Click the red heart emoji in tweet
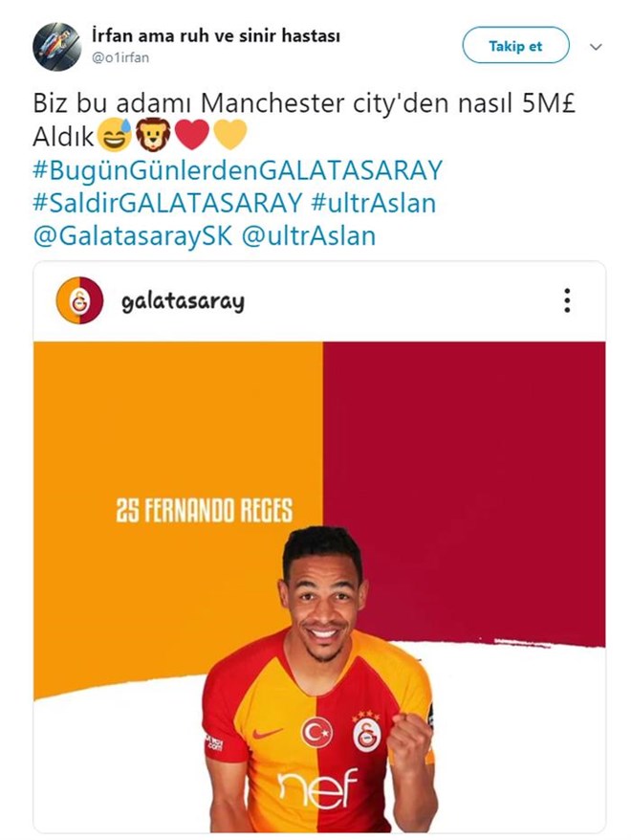631x840 pixels. pos(191,135)
